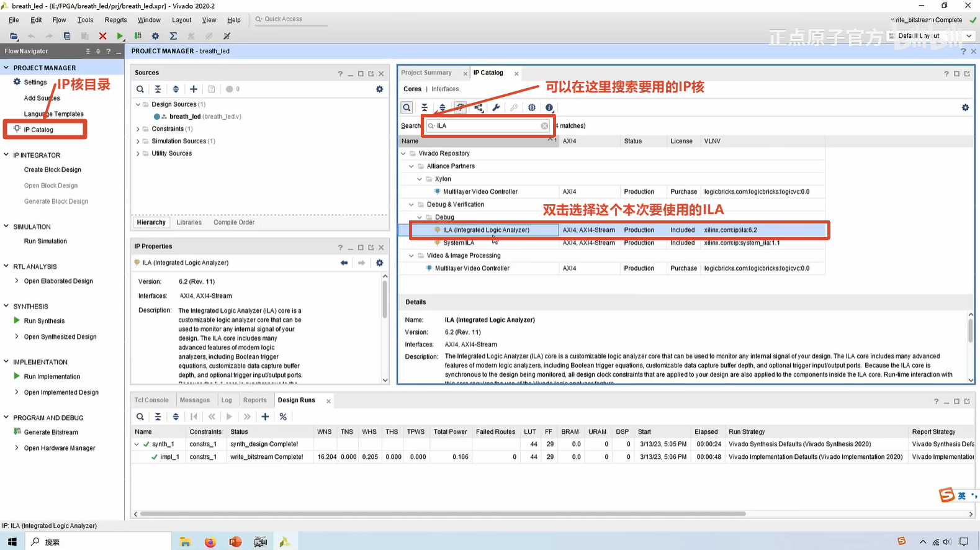This screenshot has height=550, width=980.
Task: Switch to Messages tab
Action: pyautogui.click(x=195, y=400)
